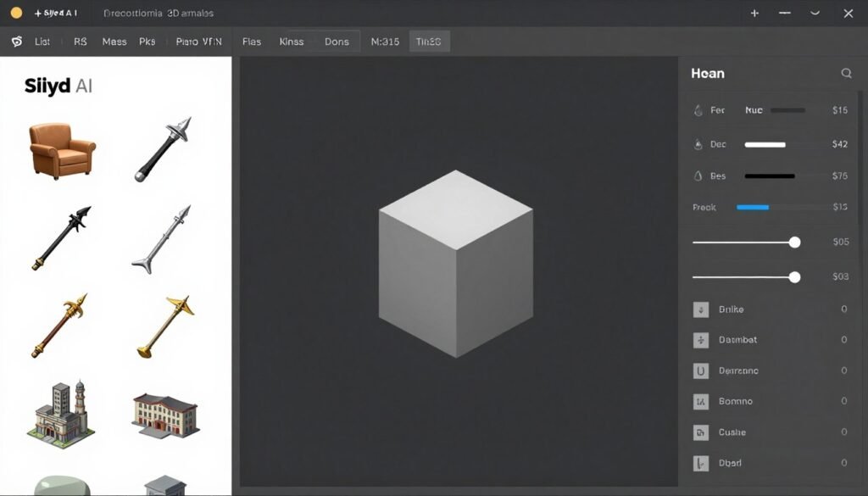
Task: Click the Siiyd AI heading
Action: (58, 86)
